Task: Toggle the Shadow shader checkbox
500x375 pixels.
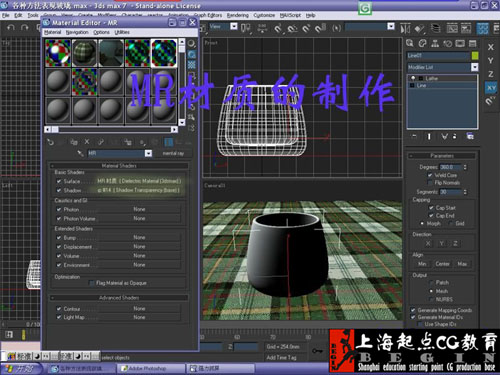Action: [x=59, y=190]
